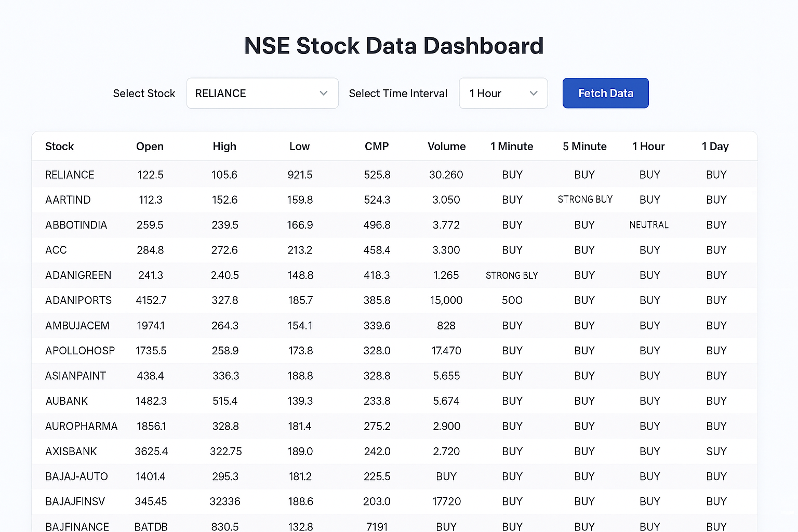The width and height of the screenshot is (798, 532).
Task: Click the Select Stock label
Action: pyautogui.click(x=144, y=94)
